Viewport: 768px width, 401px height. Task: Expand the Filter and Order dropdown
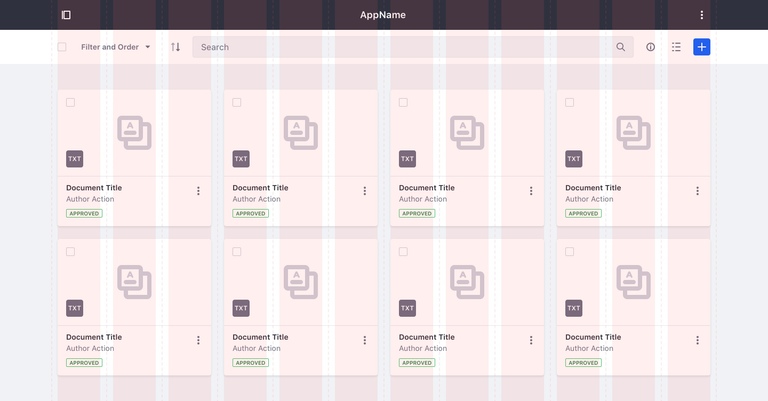(x=115, y=47)
